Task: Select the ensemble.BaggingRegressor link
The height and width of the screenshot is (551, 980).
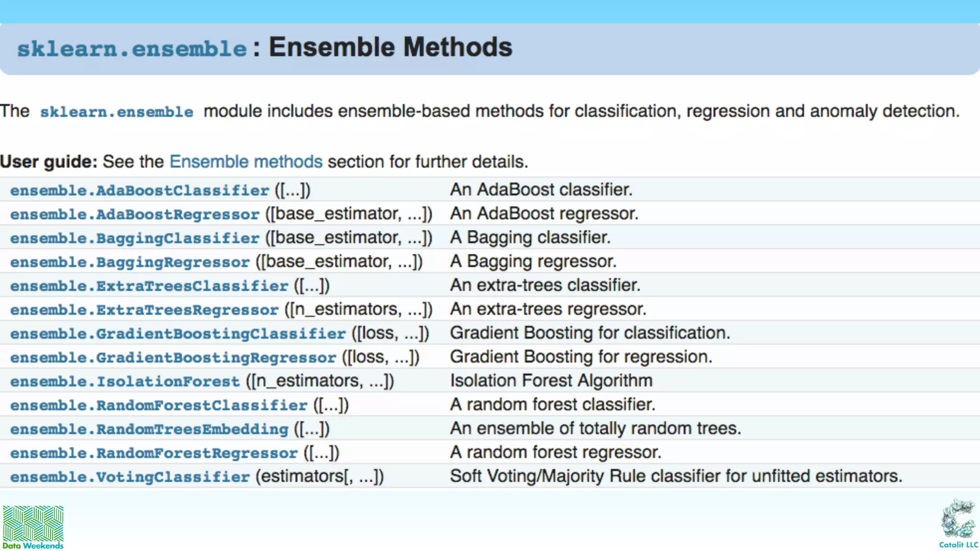Action: (130, 262)
